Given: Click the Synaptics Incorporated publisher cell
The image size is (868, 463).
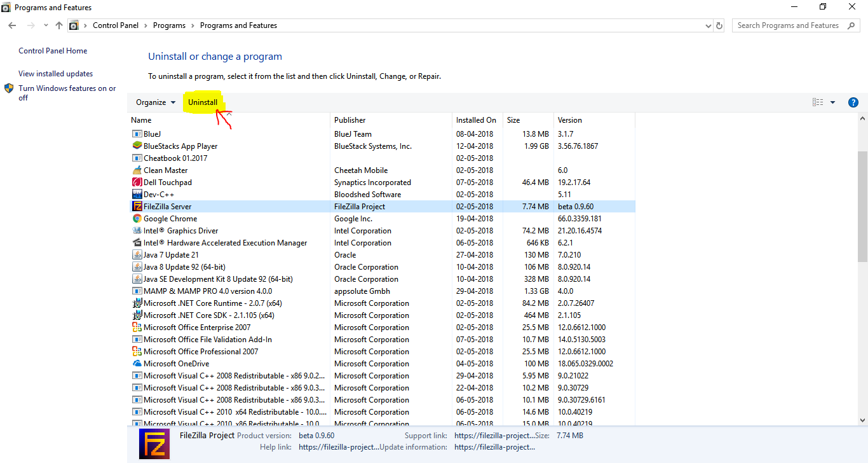Looking at the screenshot, I should tap(372, 183).
